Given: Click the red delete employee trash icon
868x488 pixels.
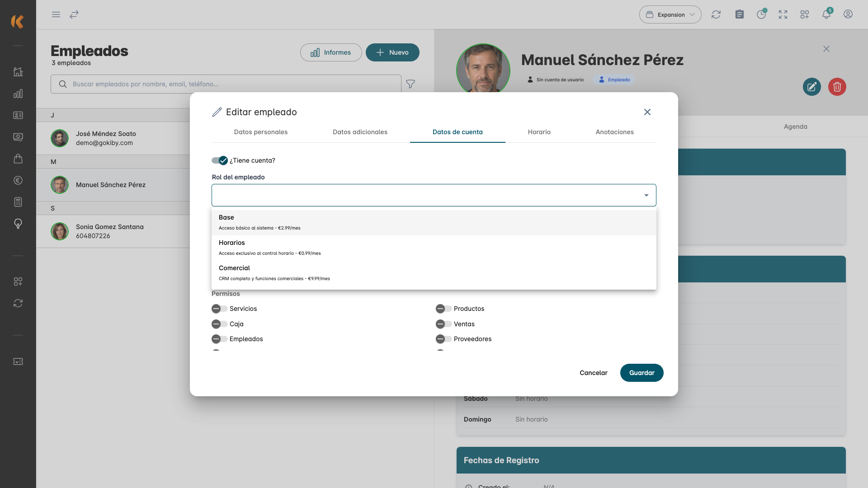Looking at the screenshot, I should (x=837, y=87).
